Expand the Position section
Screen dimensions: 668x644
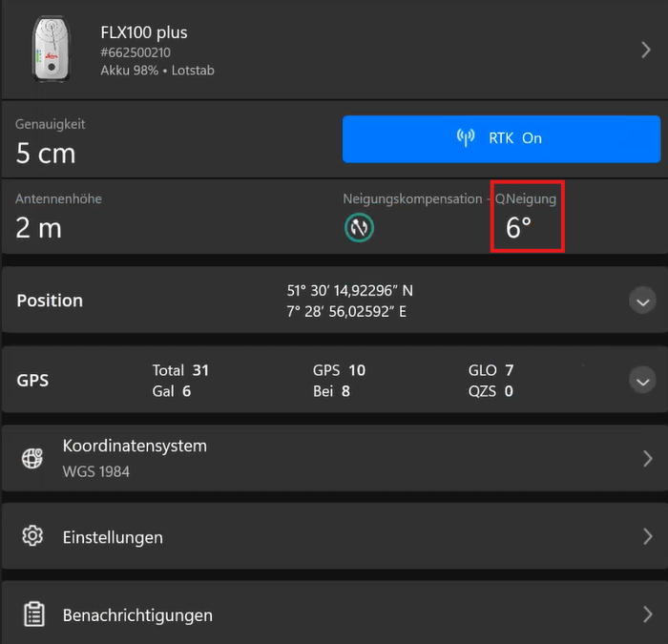click(x=642, y=301)
